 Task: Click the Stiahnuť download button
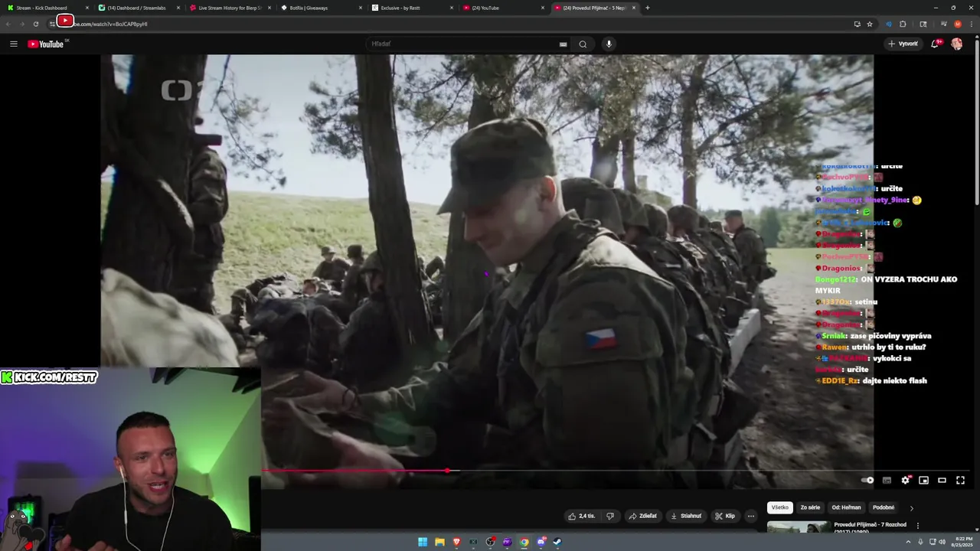tap(686, 516)
